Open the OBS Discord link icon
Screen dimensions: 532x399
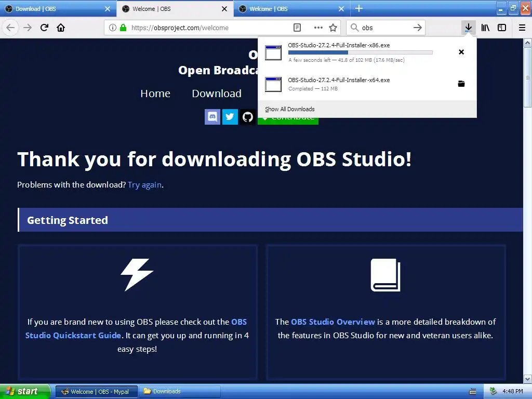(212, 117)
